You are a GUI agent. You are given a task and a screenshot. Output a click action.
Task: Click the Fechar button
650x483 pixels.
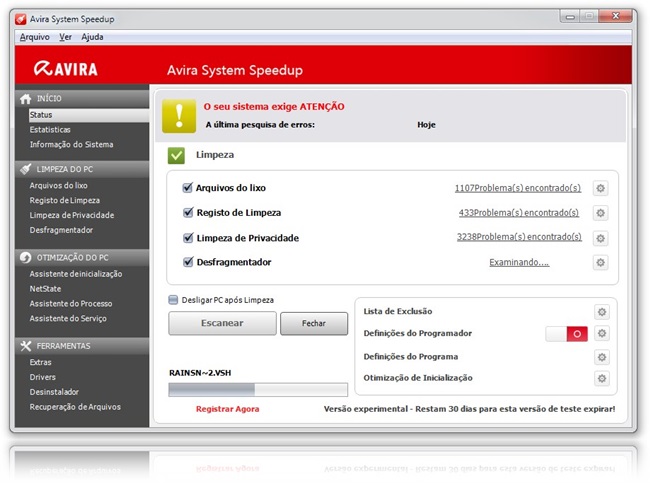point(314,323)
